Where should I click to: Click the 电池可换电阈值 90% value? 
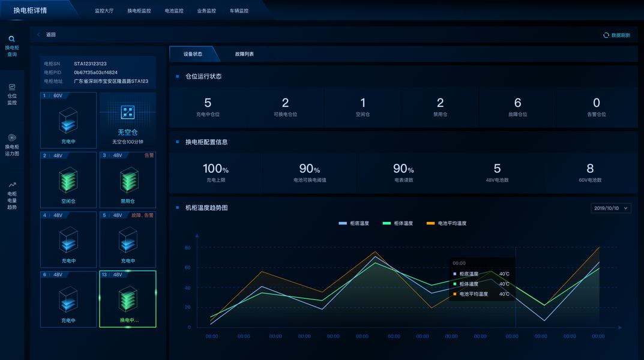pyautogui.click(x=309, y=169)
